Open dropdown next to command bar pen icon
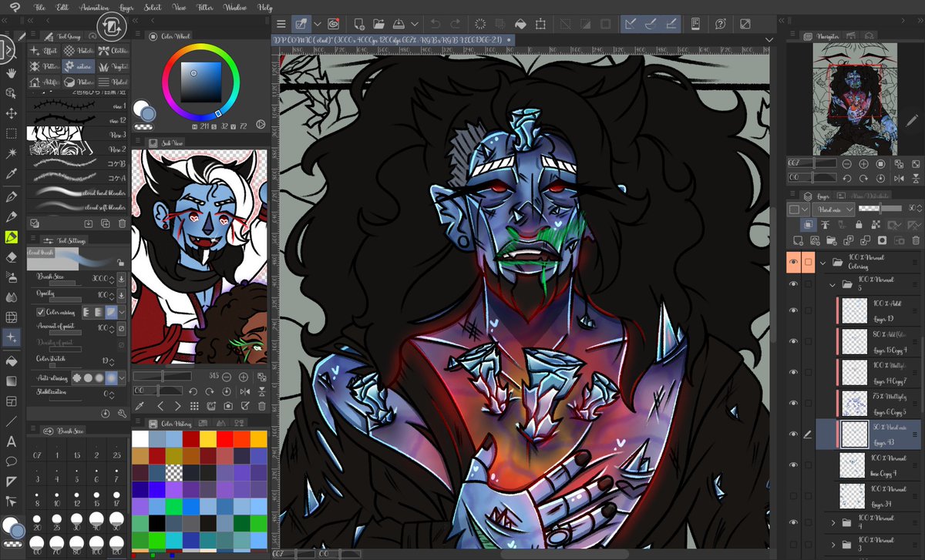Image resolution: width=925 pixels, height=560 pixels. click(318, 24)
